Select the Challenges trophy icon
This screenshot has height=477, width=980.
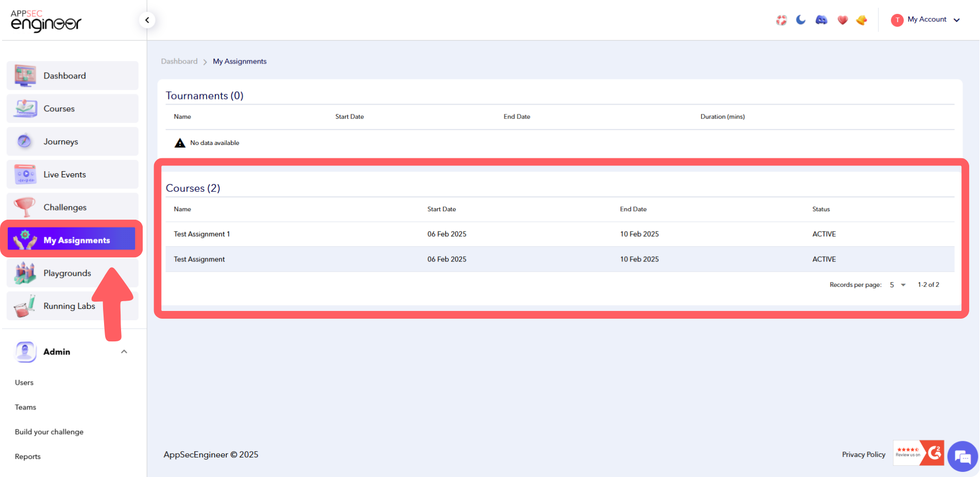[24, 207]
